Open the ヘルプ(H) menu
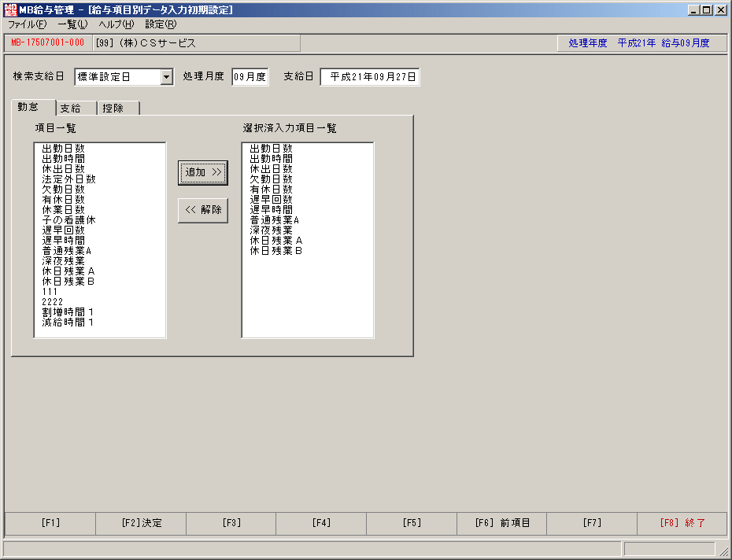The height and width of the screenshot is (560, 732). (x=116, y=24)
